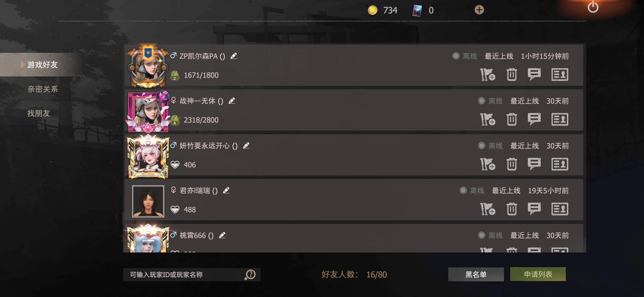Open chat with 妍竹要永远开心

pyautogui.click(x=534, y=164)
